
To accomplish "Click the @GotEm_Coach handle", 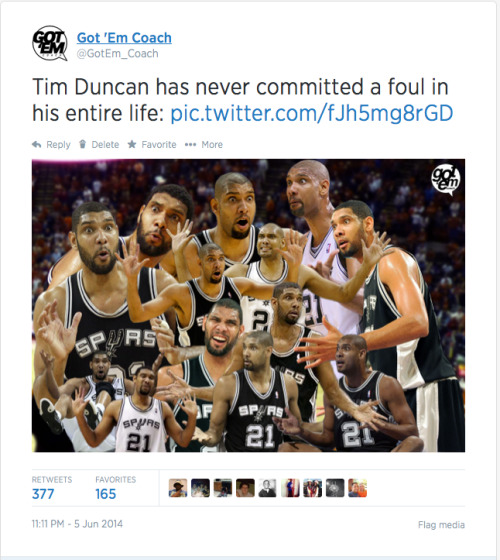I will coord(118,54).
